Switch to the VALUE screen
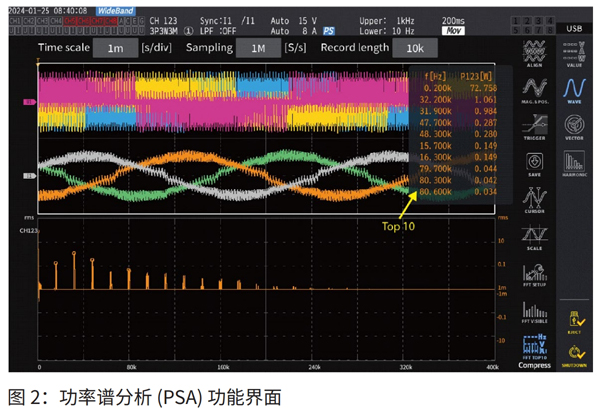Viewport: 600px width, 411px height. tap(574, 54)
